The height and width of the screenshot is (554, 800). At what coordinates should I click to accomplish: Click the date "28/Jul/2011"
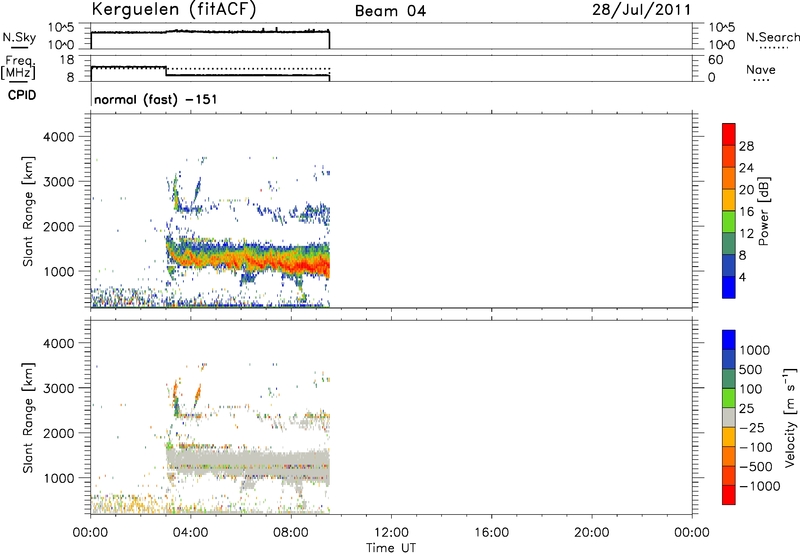[641, 10]
